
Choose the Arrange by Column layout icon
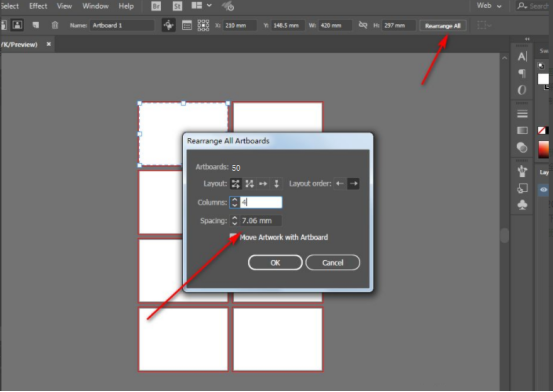click(276, 183)
